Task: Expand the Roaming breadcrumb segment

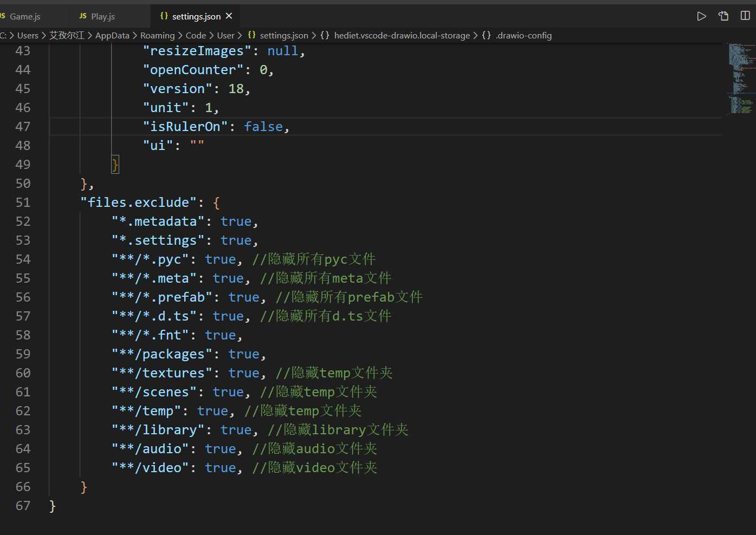Action: (157, 35)
